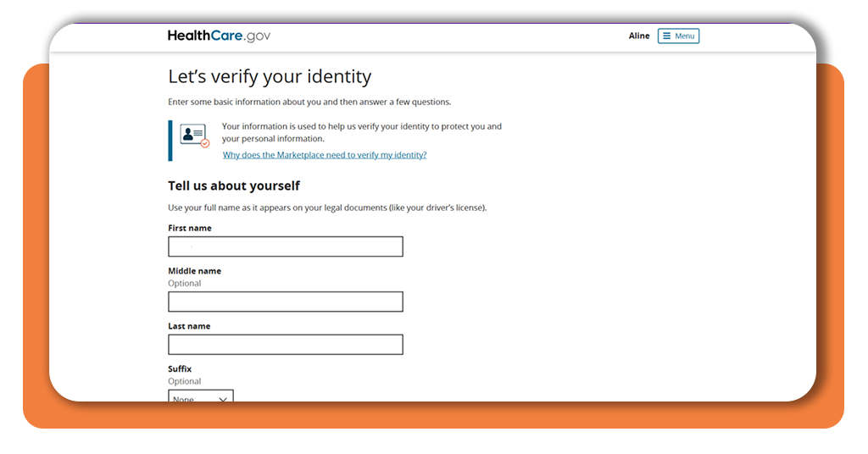Focus the First name input field
The image size is (868, 454).
click(286, 246)
